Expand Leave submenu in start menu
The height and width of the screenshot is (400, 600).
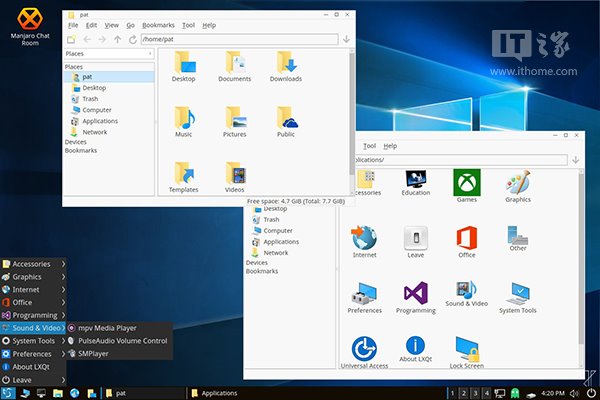click(33, 380)
